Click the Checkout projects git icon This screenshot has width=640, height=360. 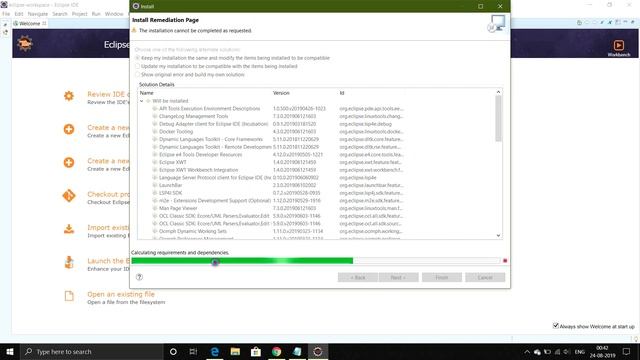[69, 196]
